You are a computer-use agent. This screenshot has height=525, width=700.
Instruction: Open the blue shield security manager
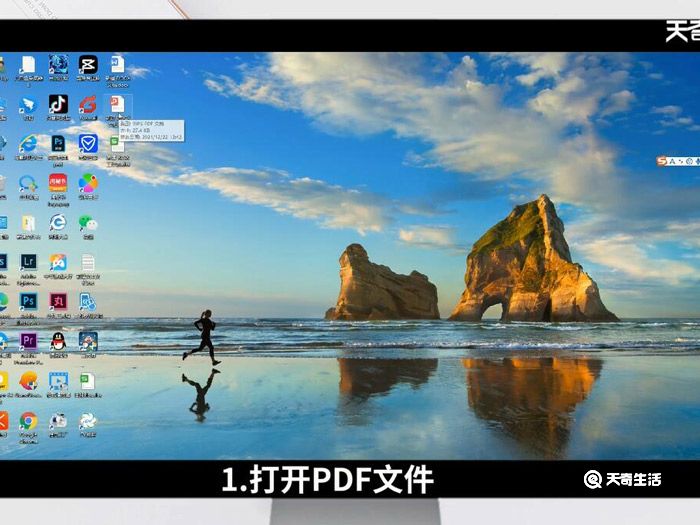click(88, 144)
